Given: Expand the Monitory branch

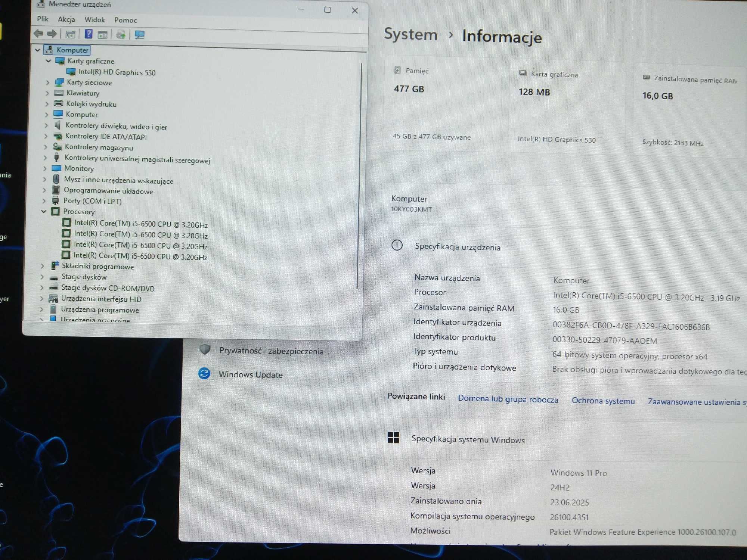Looking at the screenshot, I should (45, 168).
